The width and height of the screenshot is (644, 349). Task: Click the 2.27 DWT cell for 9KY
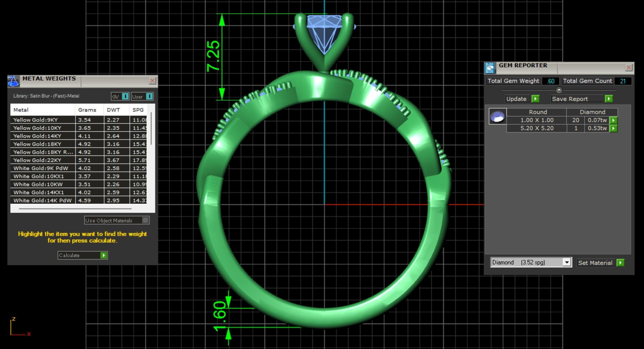tap(116, 120)
